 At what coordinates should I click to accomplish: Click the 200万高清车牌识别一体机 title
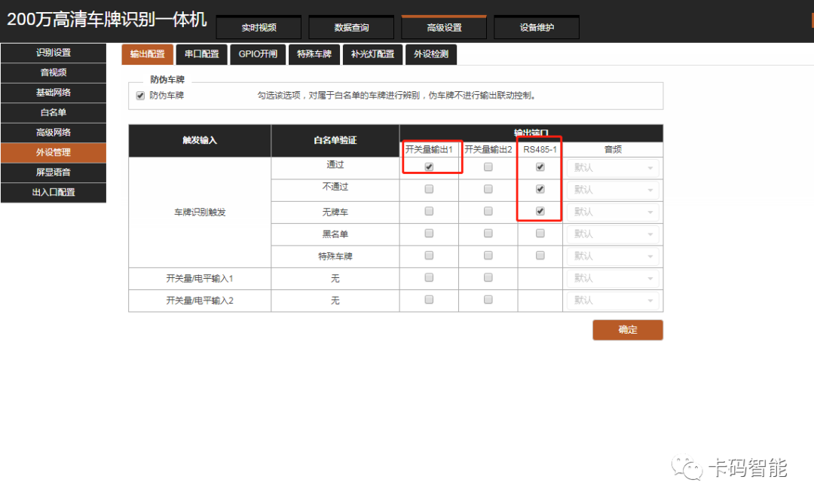pos(107,19)
